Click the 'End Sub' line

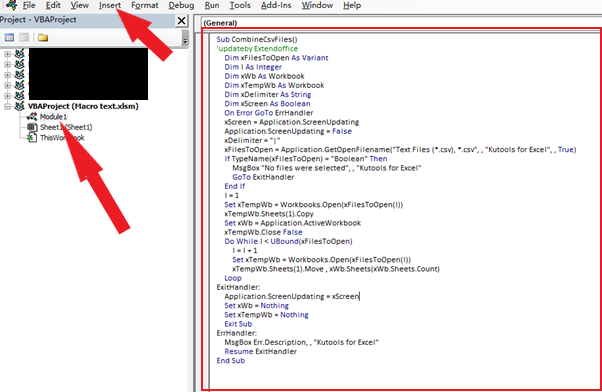click(231, 361)
